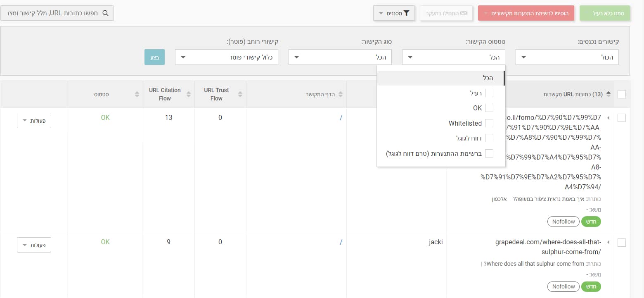Screen dimensions: 644x298
Task: Tick the OK checkbox in status list
Action: coord(489,108)
